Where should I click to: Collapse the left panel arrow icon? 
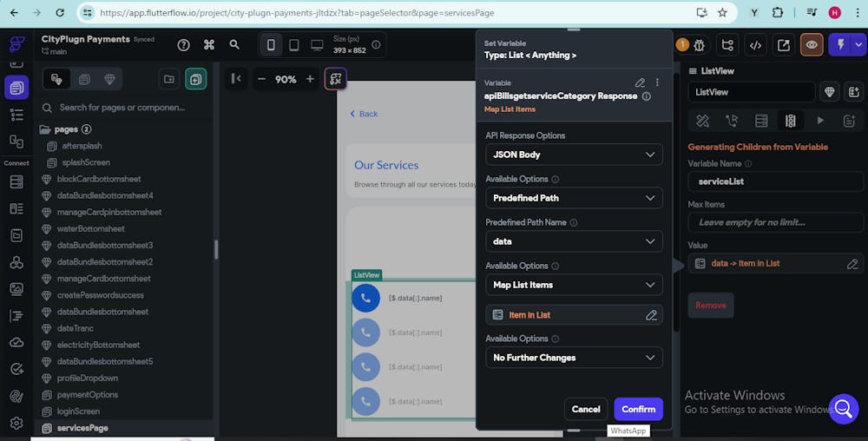(x=236, y=79)
